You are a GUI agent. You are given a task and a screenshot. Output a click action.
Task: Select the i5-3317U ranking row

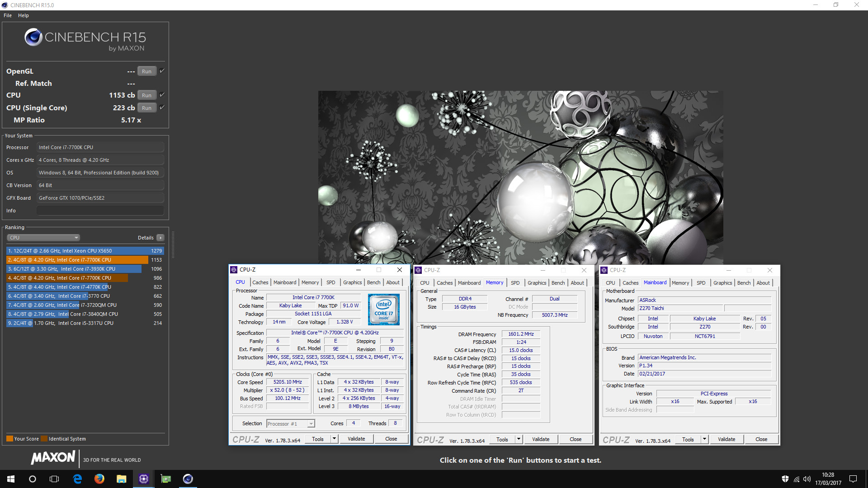tap(85, 323)
